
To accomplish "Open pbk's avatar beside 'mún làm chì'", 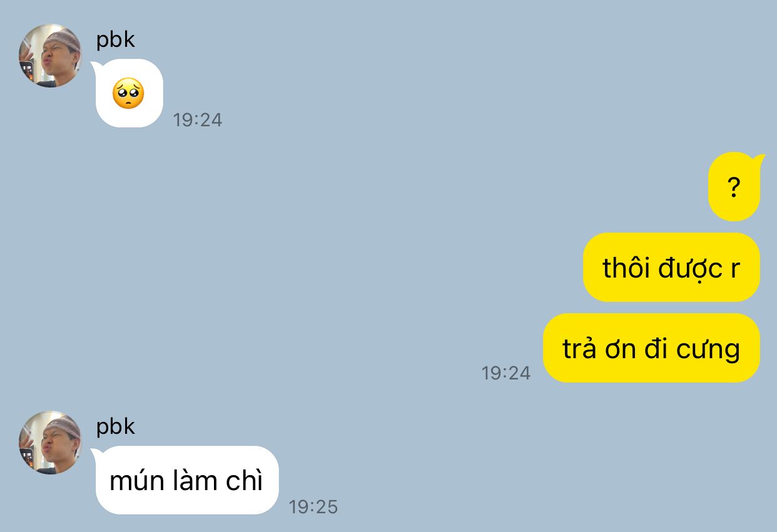I will tap(50, 443).
